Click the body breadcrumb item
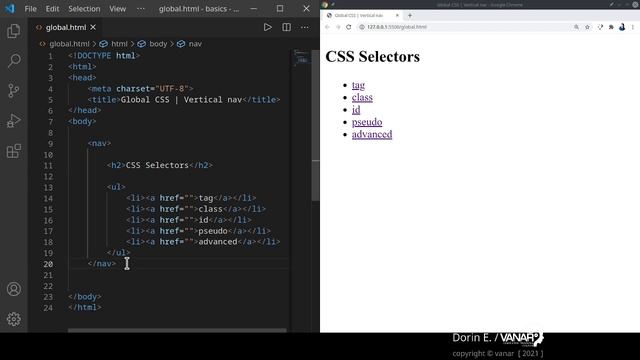 point(158,44)
